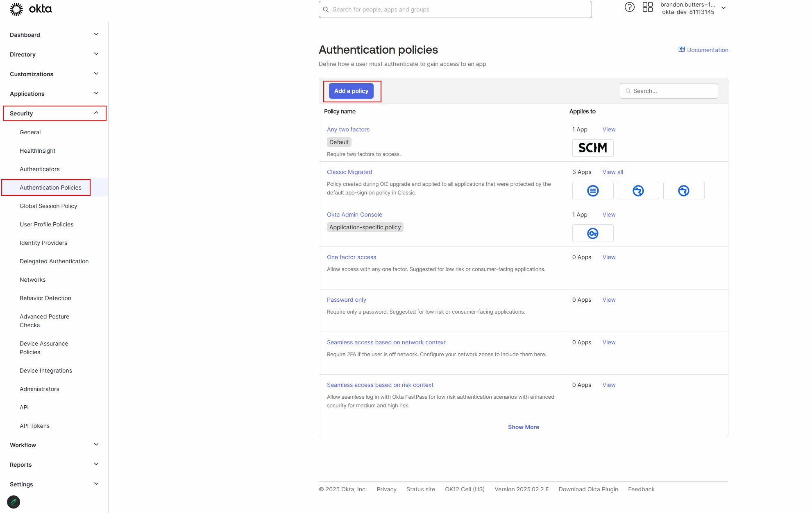Viewport: 812px width, 513px height.
Task: Go to Identity Providers
Action: coord(43,243)
